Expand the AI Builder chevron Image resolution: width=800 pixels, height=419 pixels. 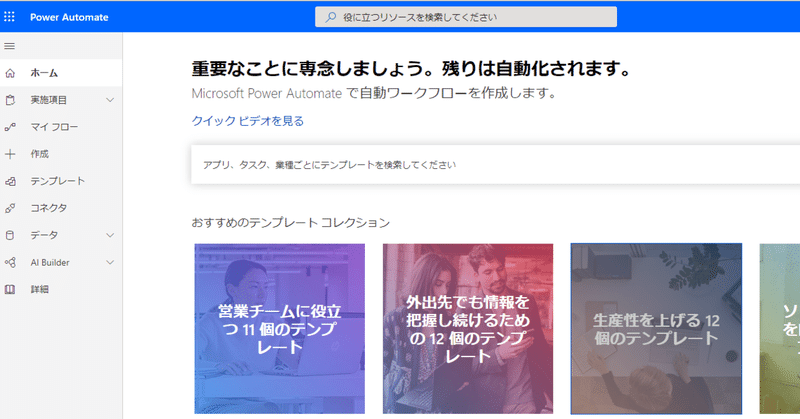point(110,262)
